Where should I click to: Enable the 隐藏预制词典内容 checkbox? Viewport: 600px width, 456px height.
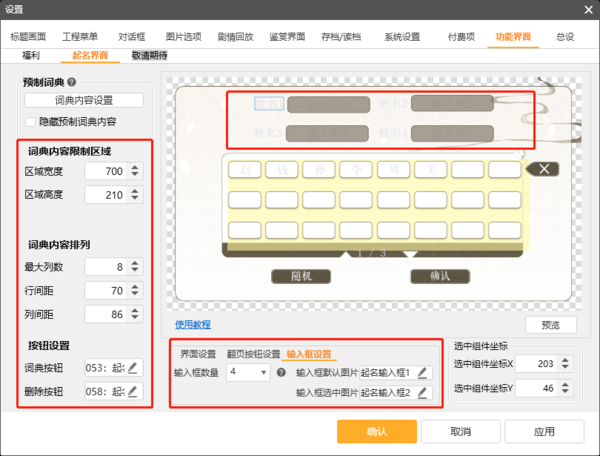[x=30, y=121]
